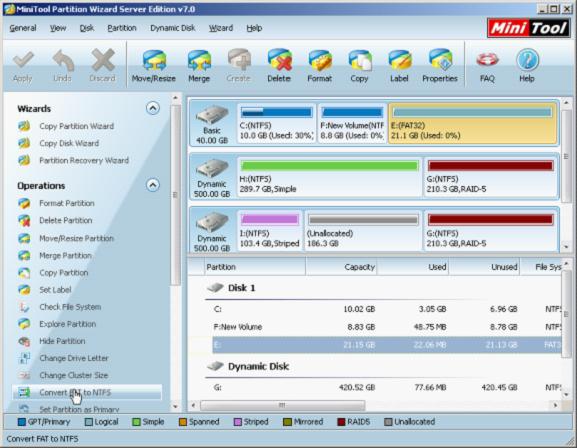The image size is (577, 448).
Task: Open the General menu
Action: (23, 28)
